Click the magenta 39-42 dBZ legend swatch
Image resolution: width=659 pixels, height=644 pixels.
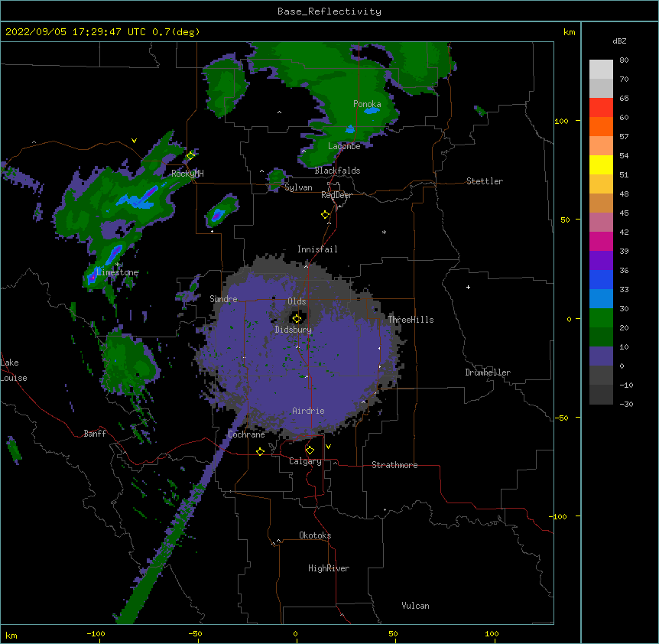[601, 242]
